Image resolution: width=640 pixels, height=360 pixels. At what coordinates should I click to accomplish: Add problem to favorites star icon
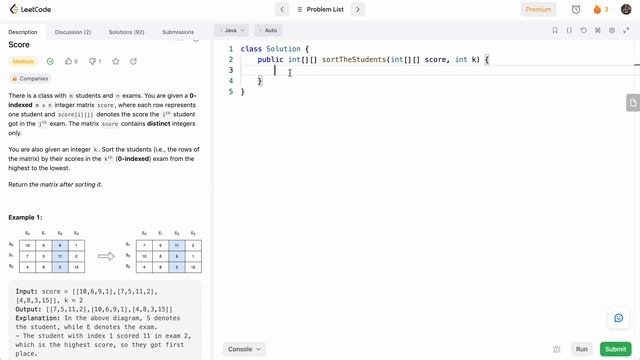(x=116, y=61)
